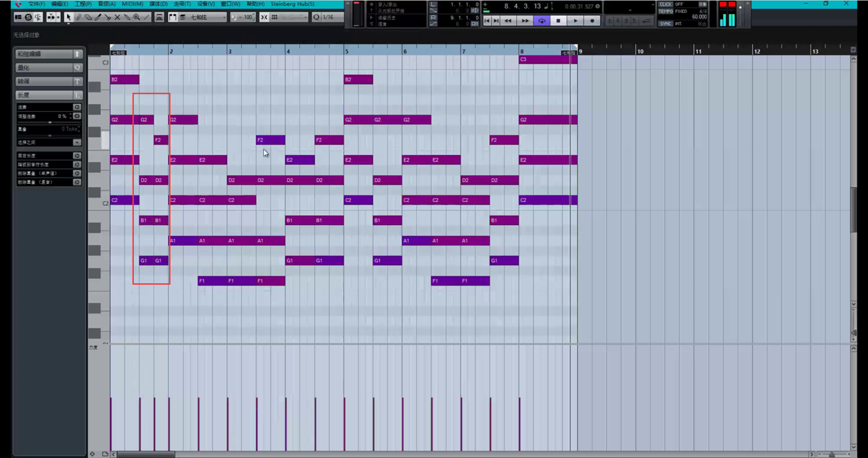Open the 文件(F) menu
This screenshot has height=458, width=868.
tap(37, 4)
